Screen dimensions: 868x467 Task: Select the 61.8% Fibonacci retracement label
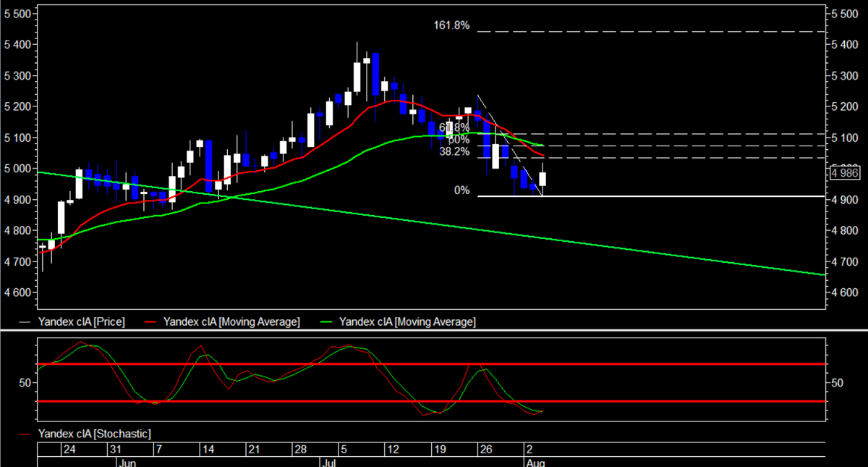point(454,127)
